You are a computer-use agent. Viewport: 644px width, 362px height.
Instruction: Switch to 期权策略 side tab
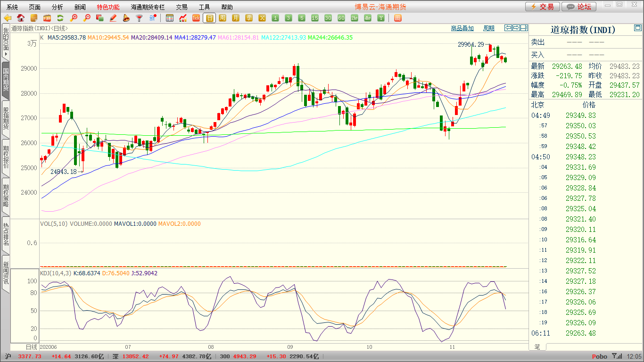click(x=6, y=196)
